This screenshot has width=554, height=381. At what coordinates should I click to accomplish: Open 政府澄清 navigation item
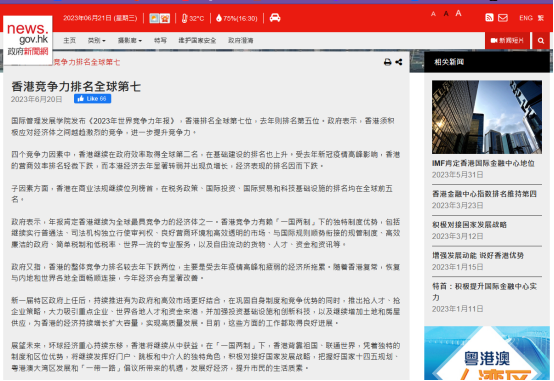[241, 40]
